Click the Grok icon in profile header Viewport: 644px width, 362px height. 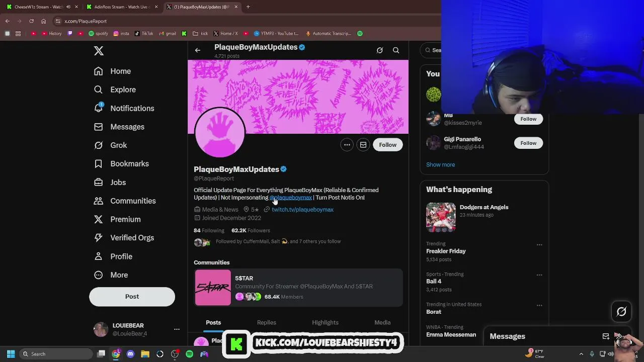[x=380, y=50]
